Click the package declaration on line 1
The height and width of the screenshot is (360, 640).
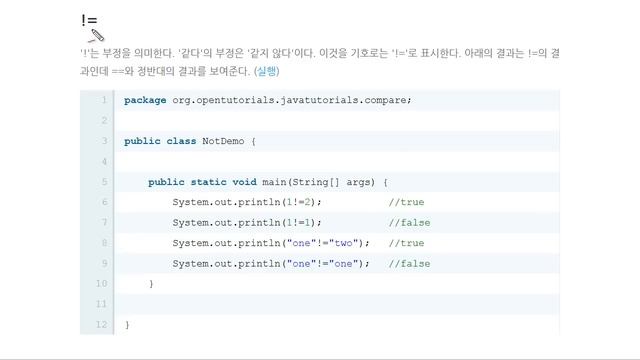coord(268,100)
